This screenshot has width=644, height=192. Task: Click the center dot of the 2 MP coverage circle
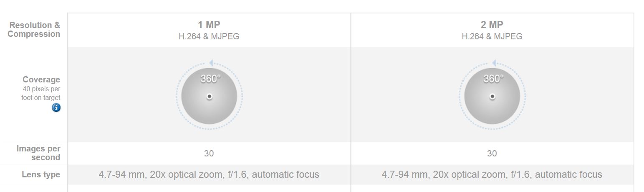pos(492,97)
